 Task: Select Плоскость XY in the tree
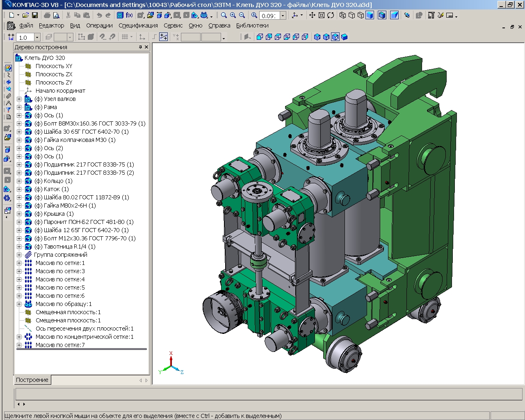pos(54,66)
